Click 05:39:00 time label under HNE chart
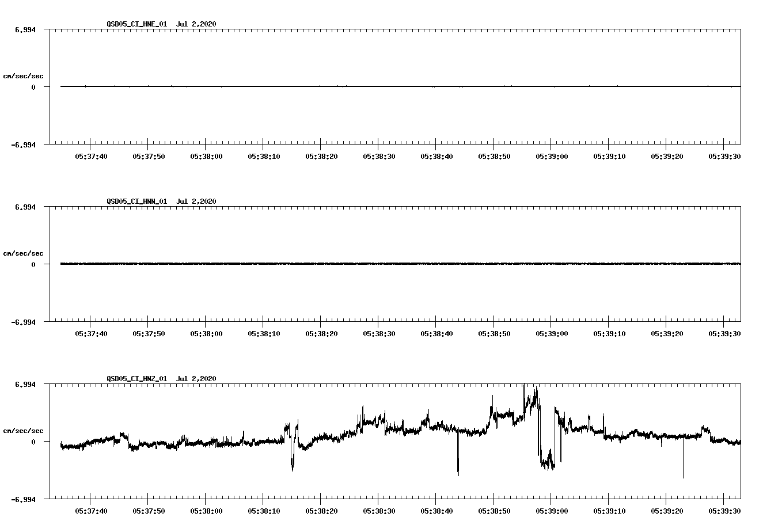Viewport: 782px width, 532px height. (552, 157)
